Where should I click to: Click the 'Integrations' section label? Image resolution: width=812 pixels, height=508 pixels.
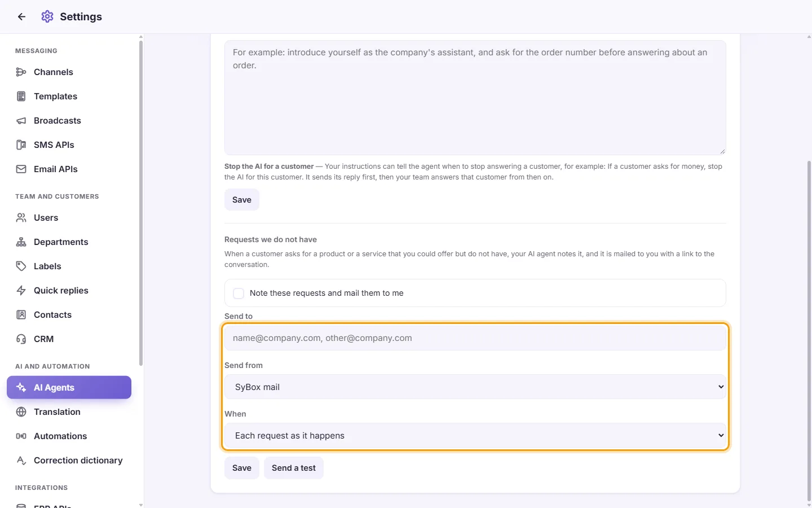pos(41,488)
